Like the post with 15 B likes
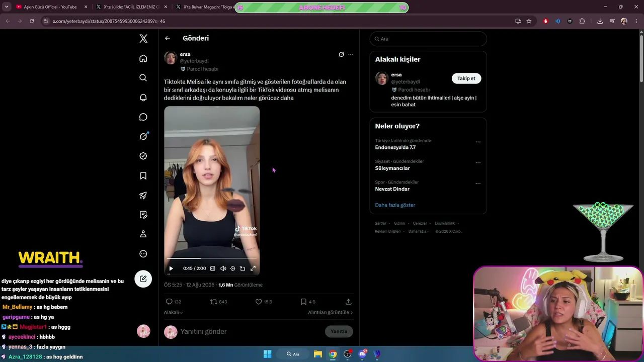Viewport: 644px width, 362px height. click(264, 302)
